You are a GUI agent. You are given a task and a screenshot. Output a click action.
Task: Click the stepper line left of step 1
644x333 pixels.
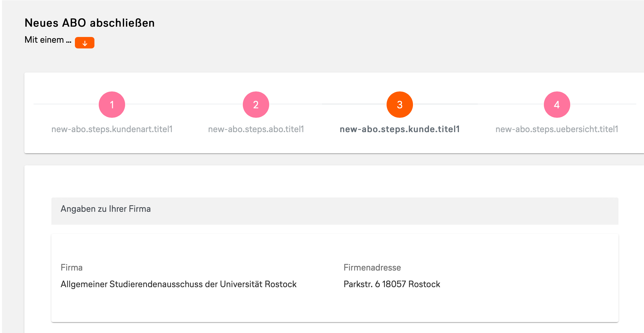click(66, 104)
